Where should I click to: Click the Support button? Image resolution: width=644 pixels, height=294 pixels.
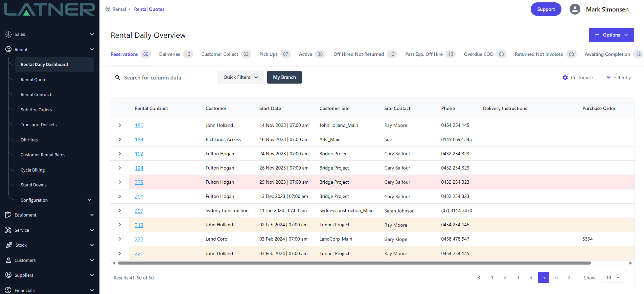pyautogui.click(x=546, y=9)
